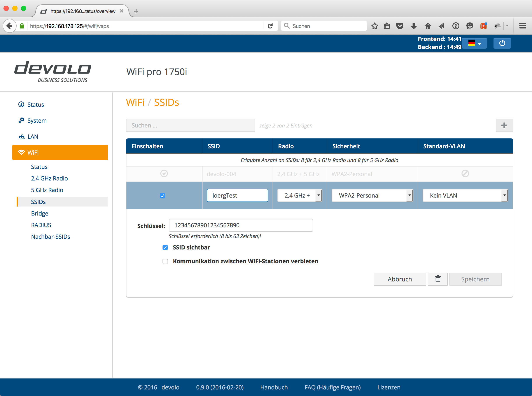Open FAQ (Häufige Fragen) link
This screenshot has height=396, width=532.
tap(332, 387)
